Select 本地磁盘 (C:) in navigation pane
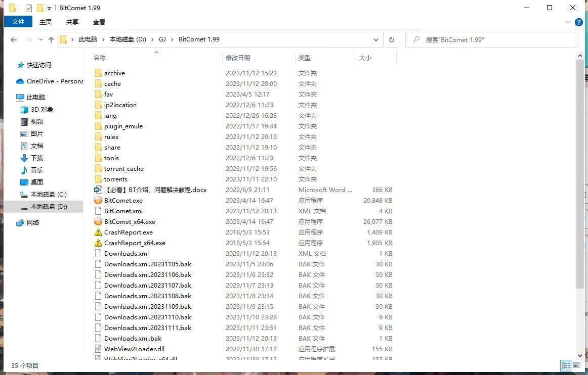Screen dimensions: 588x375 (44, 195)
